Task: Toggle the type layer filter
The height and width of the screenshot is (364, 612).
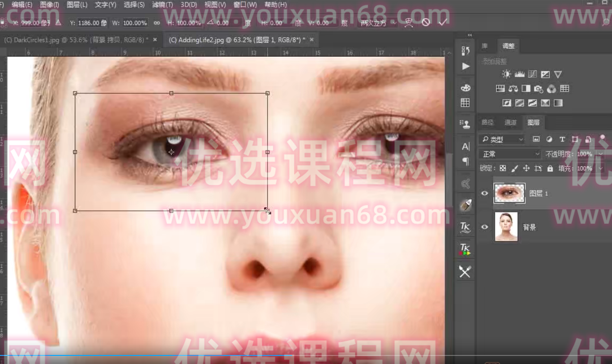Action: (x=562, y=139)
